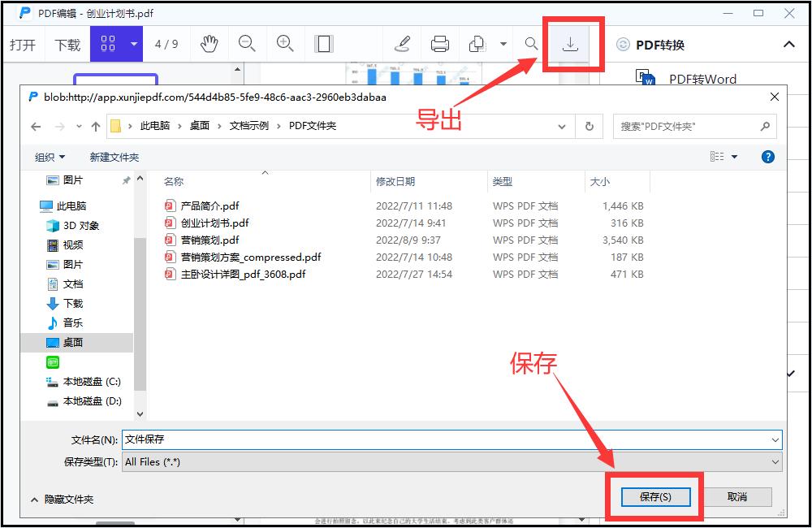This screenshot has height=528, width=812.
Task: Open the print dialog
Action: 440,44
